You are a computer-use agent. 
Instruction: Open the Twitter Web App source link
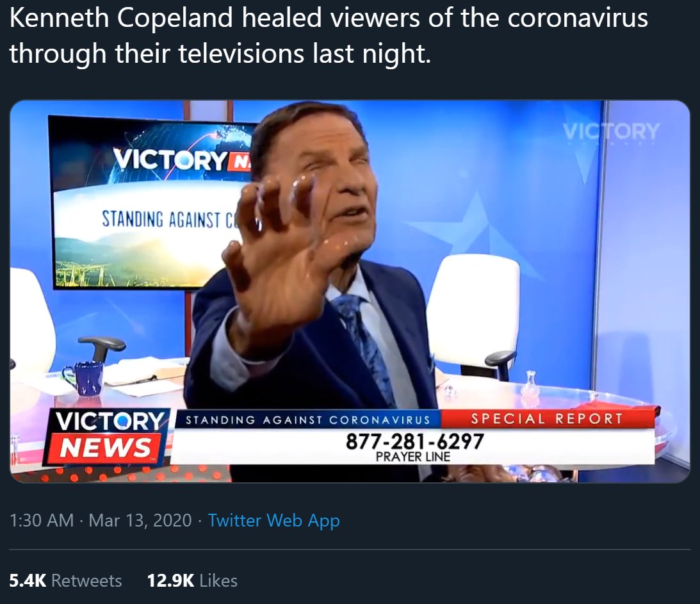[x=273, y=521]
